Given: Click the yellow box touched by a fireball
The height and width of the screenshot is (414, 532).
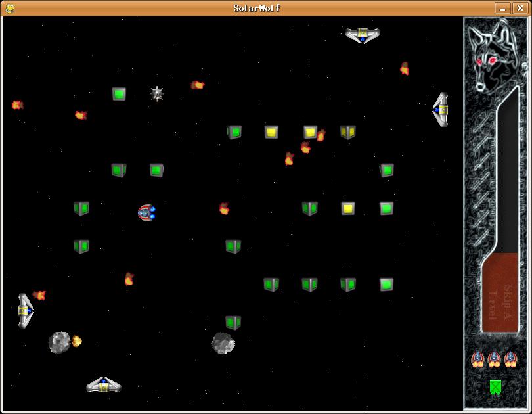Looking at the screenshot, I should click(310, 132).
